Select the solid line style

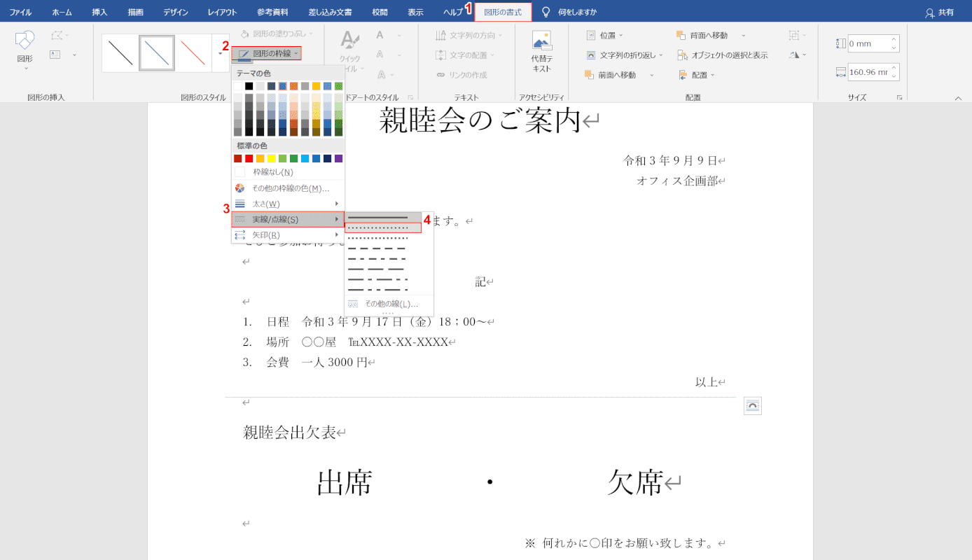point(384,218)
